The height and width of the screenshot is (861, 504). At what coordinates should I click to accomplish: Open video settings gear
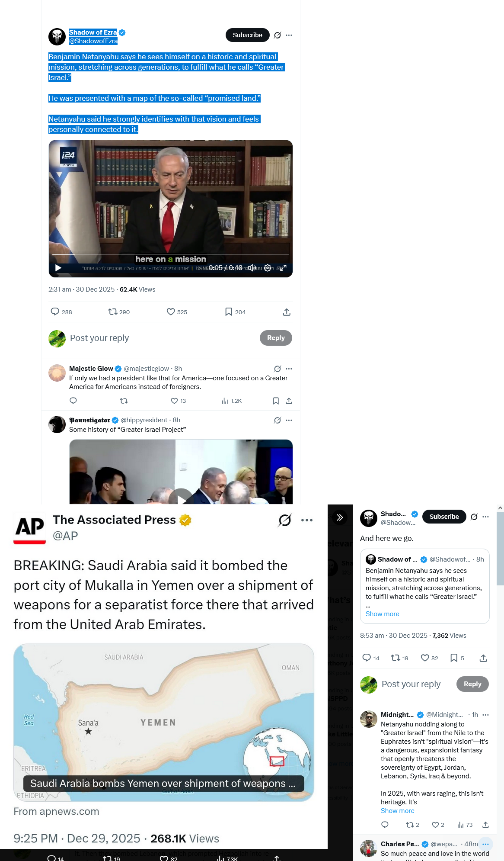[268, 268]
